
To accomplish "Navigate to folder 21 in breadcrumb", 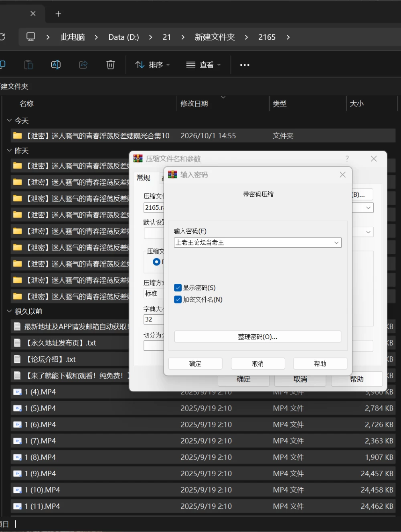I will coord(167,37).
